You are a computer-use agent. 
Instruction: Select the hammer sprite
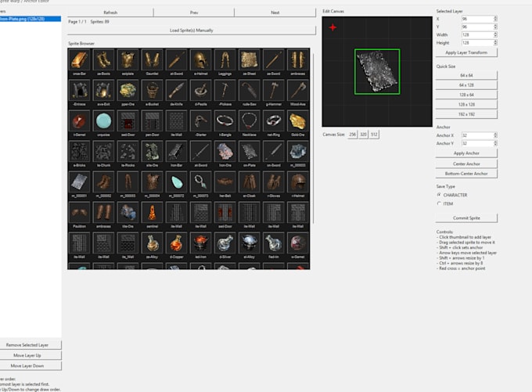(274, 90)
